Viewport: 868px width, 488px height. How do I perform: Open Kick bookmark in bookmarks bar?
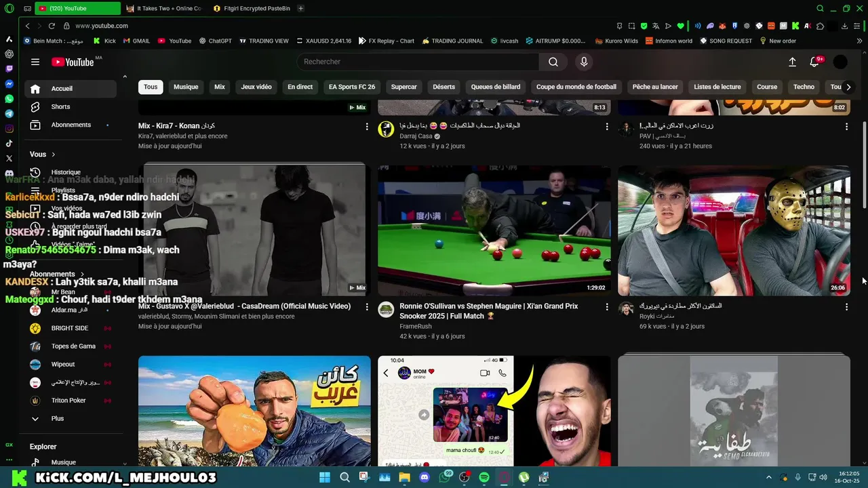(104, 41)
